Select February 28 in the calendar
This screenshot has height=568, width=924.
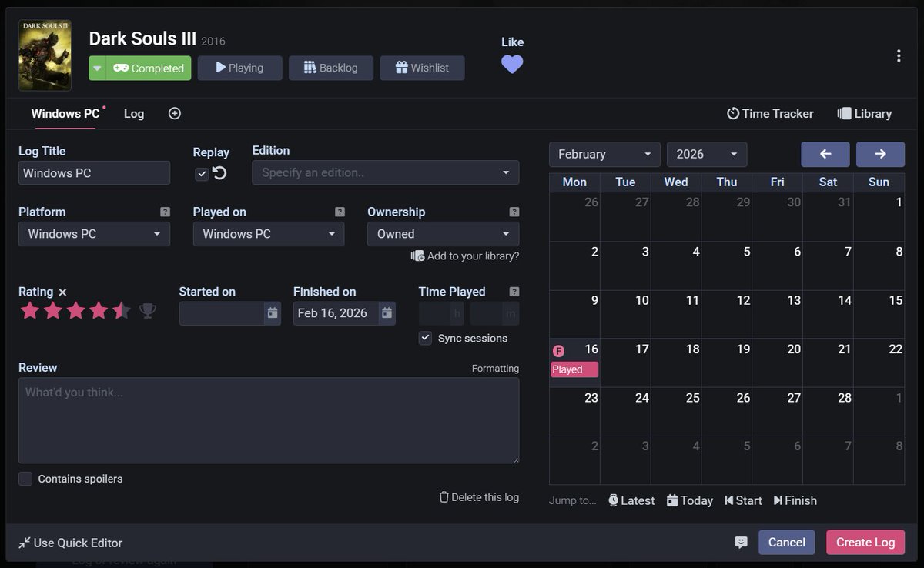click(x=829, y=411)
